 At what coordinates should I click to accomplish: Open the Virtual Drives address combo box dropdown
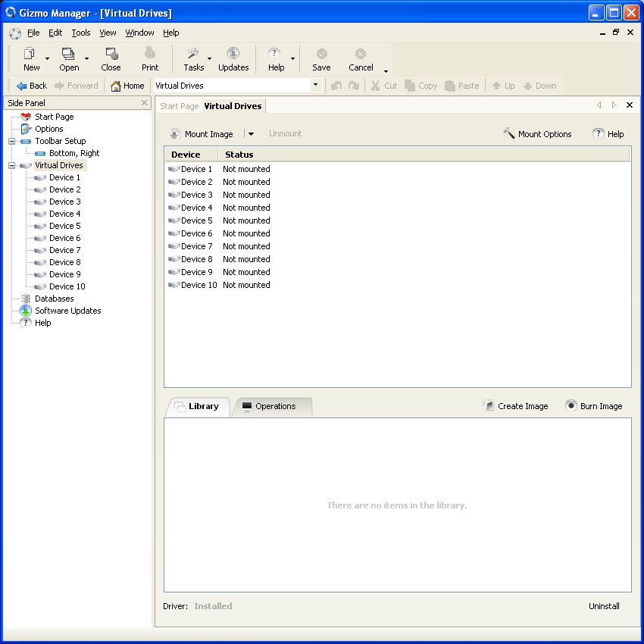click(x=315, y=85)
